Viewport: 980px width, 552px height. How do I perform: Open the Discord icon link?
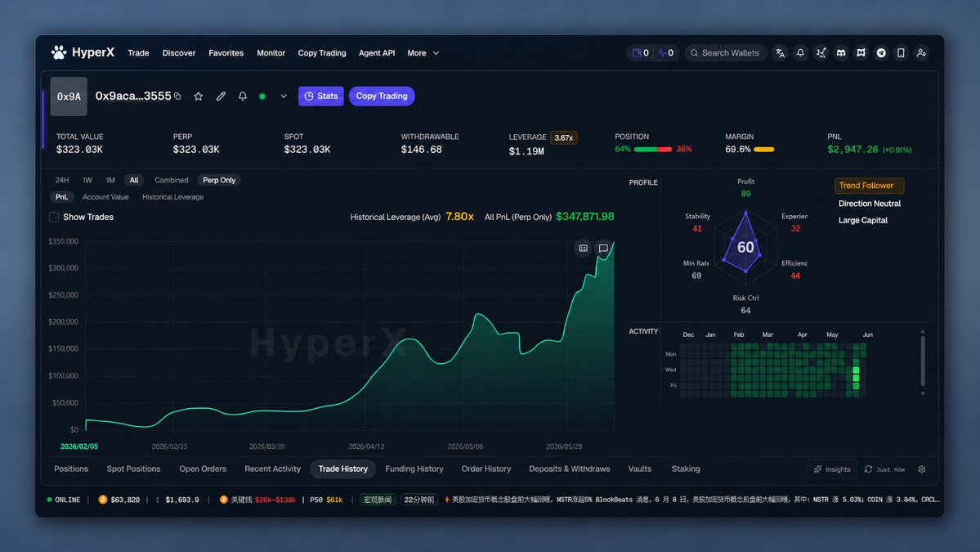coord(840,53)
